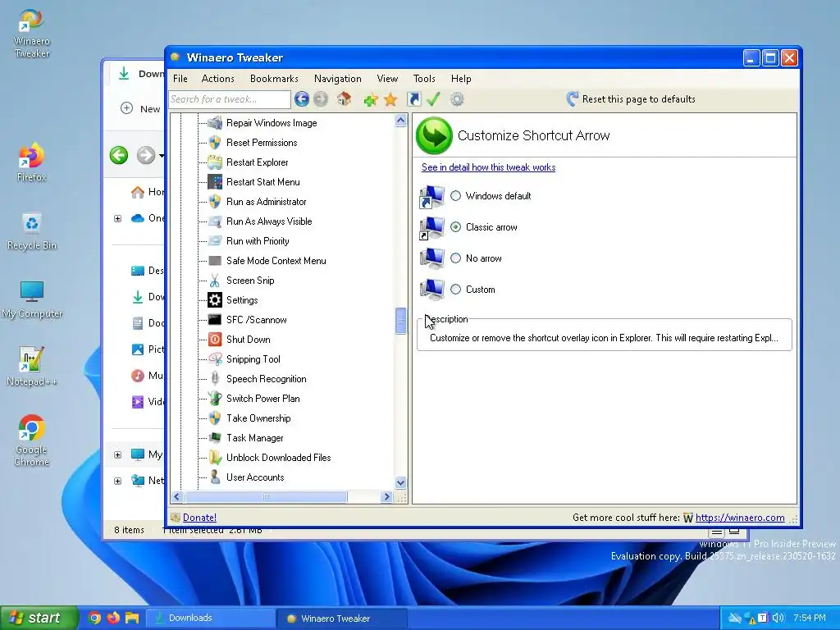Image resolution: width=840 pixels, height=630 pixels.
Task: Click Reset this page to defaults
Action: [631, 99]
